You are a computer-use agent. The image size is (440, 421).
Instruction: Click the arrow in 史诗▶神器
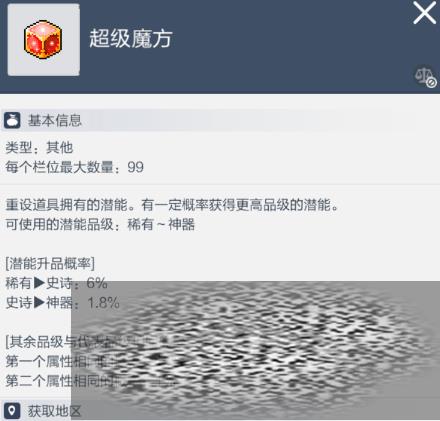[39, 302]
